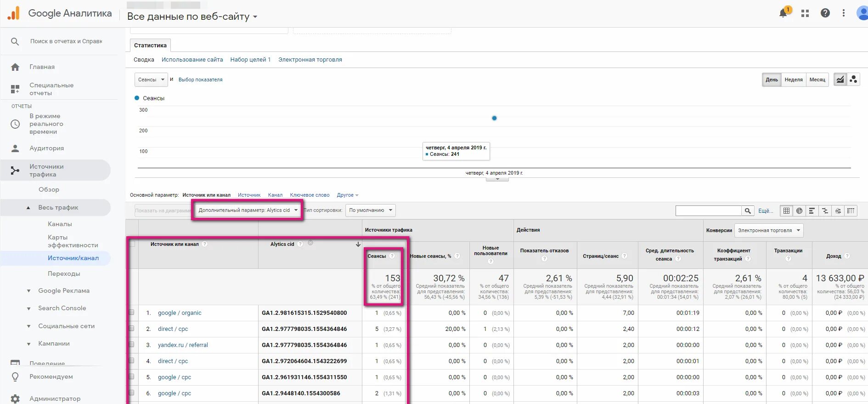The width and height of the screenshot is (868, 404).
Task: Click the Google Analytics logo
Action: pyautogui.click(x=14, y=13)
